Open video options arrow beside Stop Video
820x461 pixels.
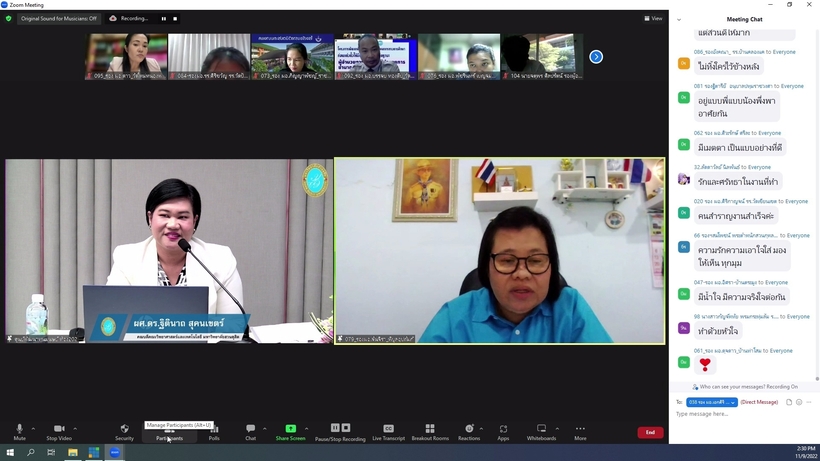(x=75, y=429)
